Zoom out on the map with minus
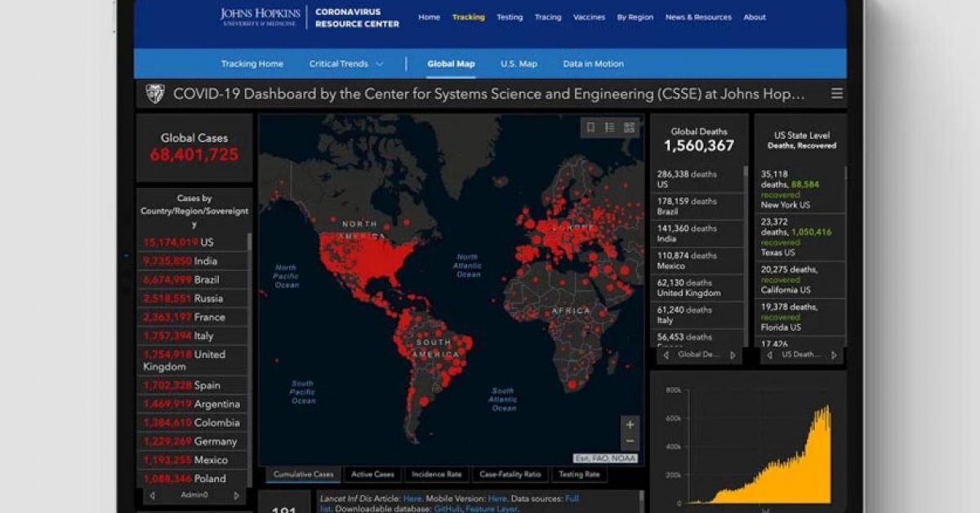 click(x=630, y=441)
